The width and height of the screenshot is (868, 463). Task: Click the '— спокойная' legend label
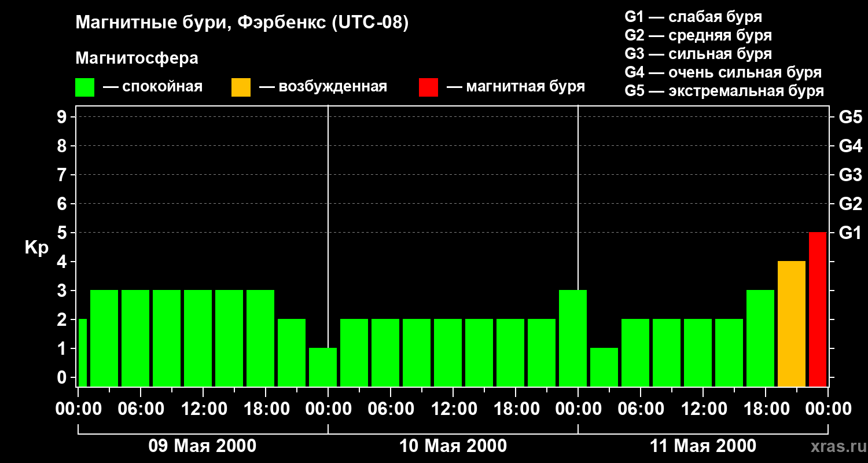coord(153,87)
